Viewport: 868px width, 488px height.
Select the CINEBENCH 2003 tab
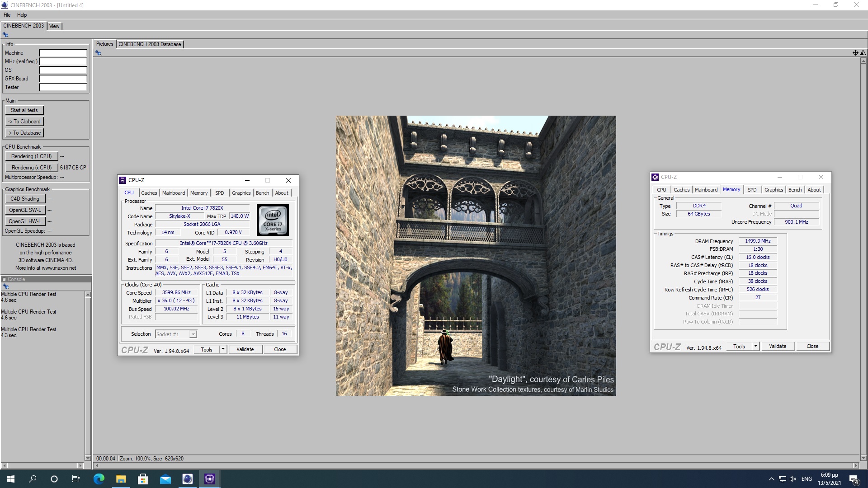24,26
